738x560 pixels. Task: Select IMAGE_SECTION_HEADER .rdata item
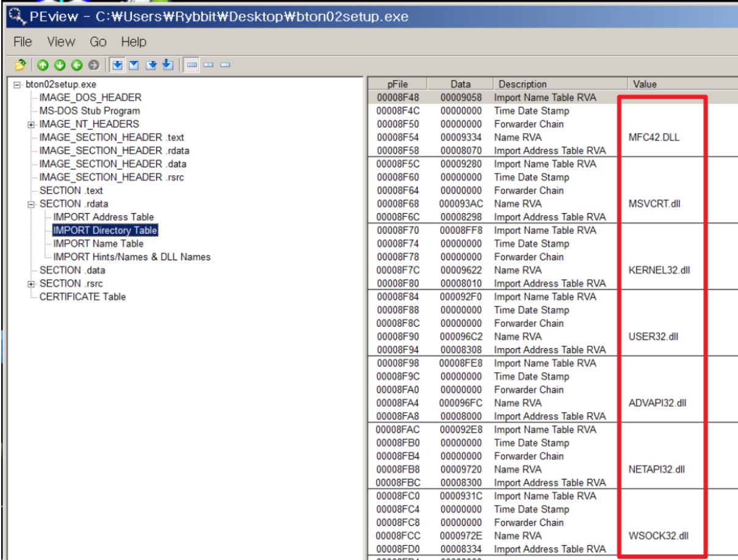[114, 151]
